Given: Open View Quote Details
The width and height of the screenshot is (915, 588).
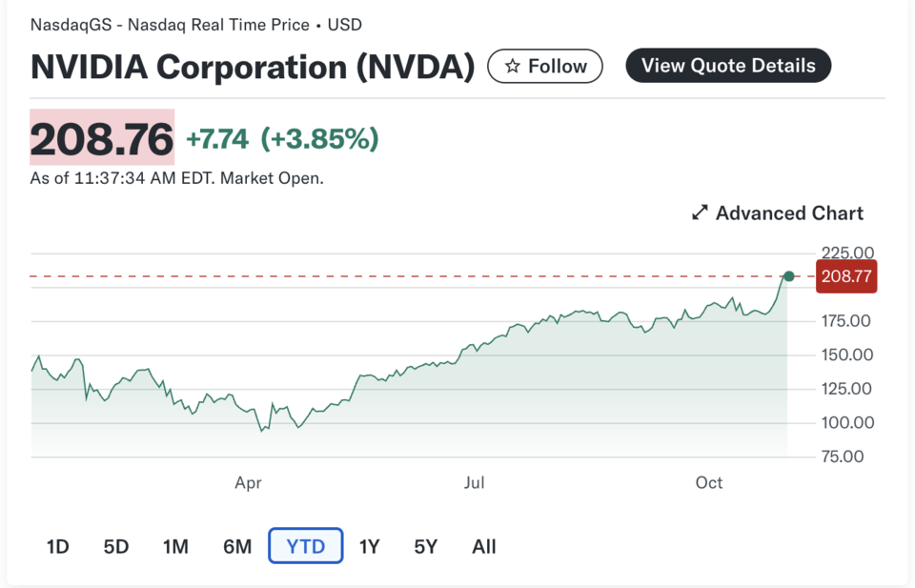Looking at the screenshot, I should [x=728, y=66].
